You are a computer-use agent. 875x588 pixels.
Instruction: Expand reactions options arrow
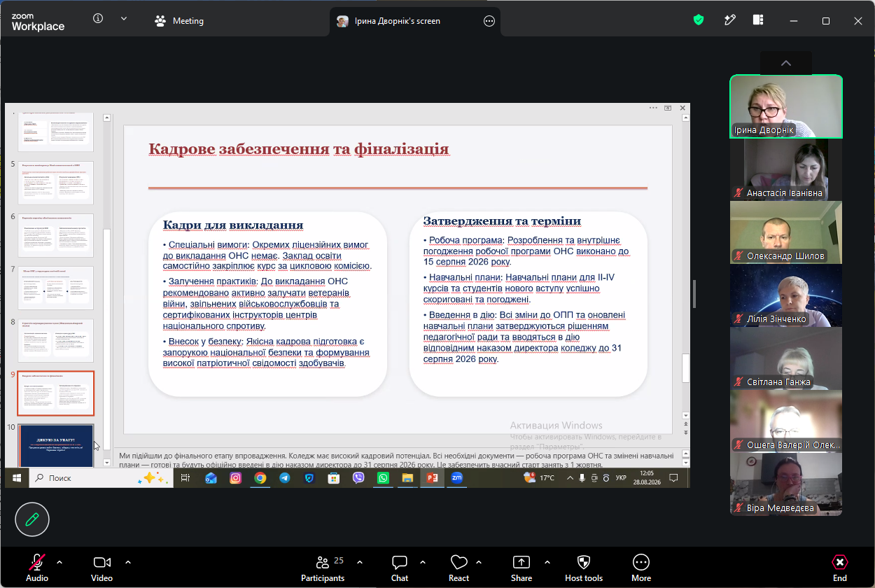pos(479,561)
